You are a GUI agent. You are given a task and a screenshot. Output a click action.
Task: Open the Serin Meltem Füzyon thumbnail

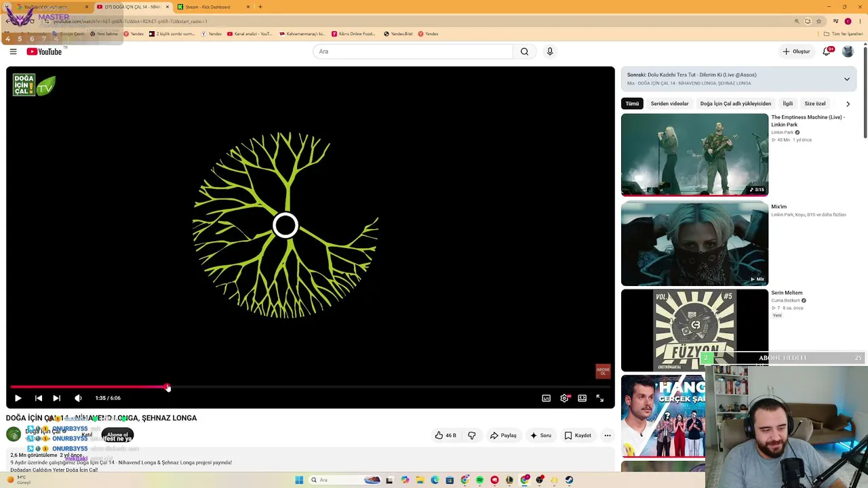[694, 330]
